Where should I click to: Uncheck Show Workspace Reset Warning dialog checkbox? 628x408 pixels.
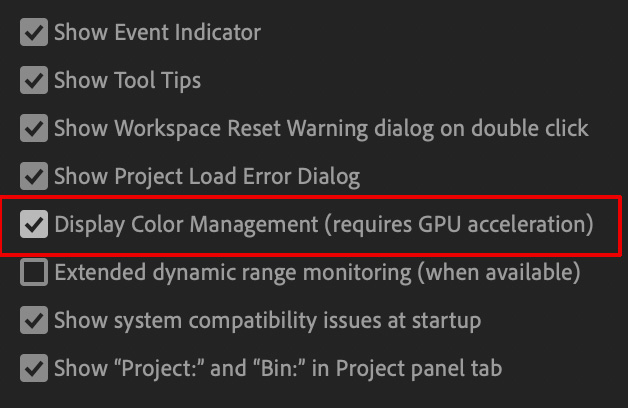34,128
